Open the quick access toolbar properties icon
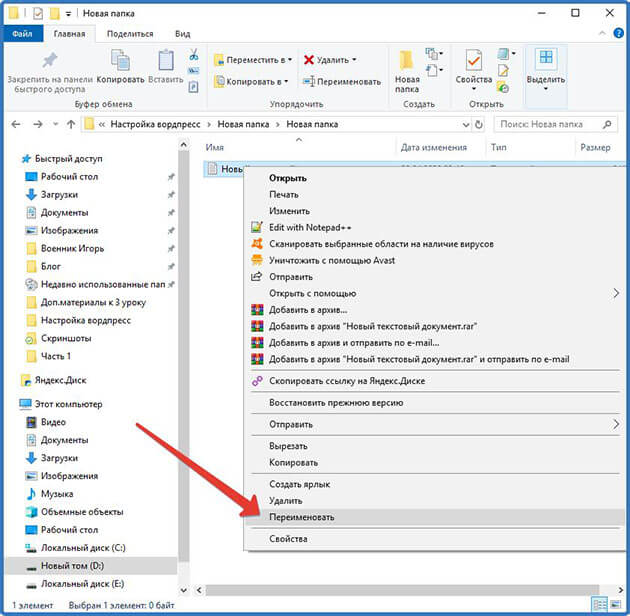This screenshot has width=630, height=616. point(38,14)
